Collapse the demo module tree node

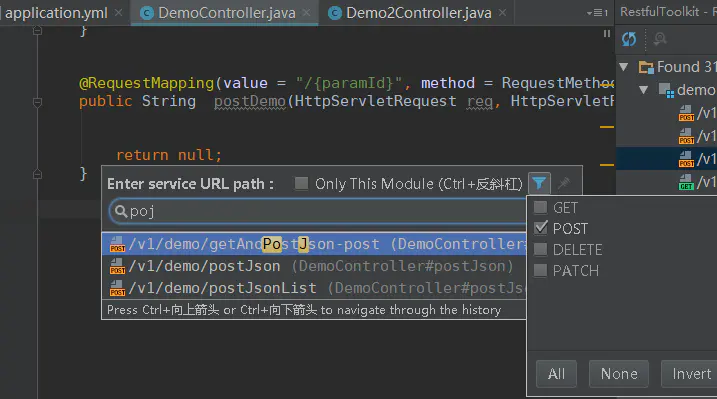tap(643, 90)
